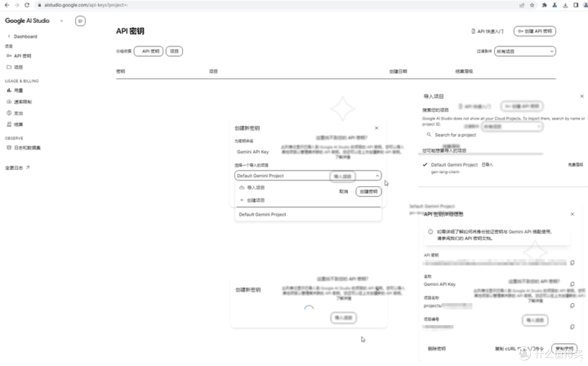Image resolution: width=588 pixels, height=366 pixels.
Task: Open the 变更日志 external link
Action: point(17,168)
